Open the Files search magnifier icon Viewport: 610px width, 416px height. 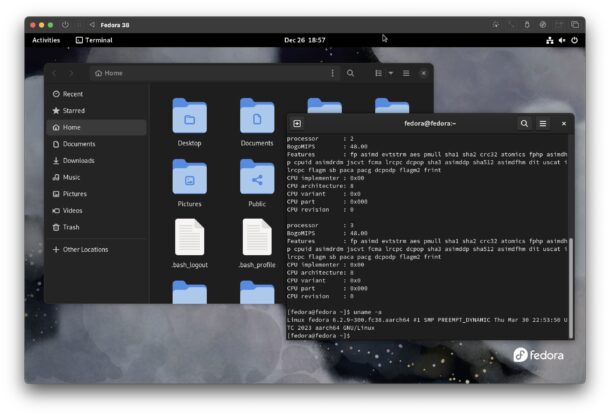coord(350,73)
